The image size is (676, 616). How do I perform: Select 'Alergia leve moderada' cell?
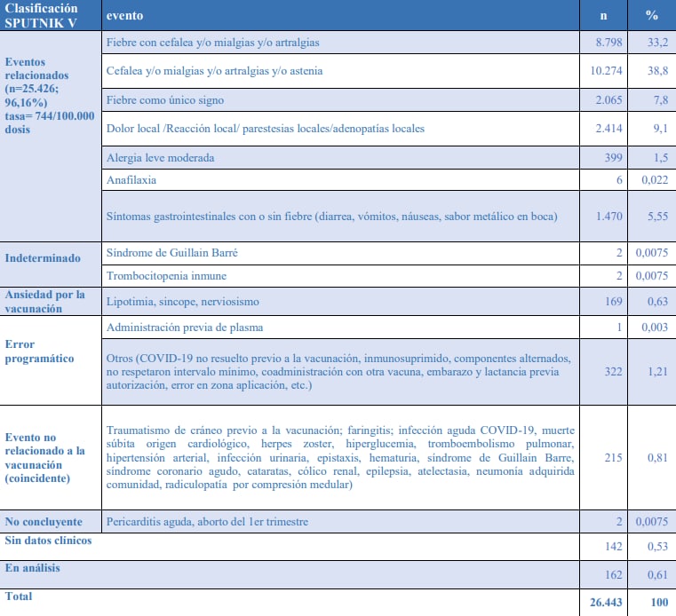pos(160,157)
